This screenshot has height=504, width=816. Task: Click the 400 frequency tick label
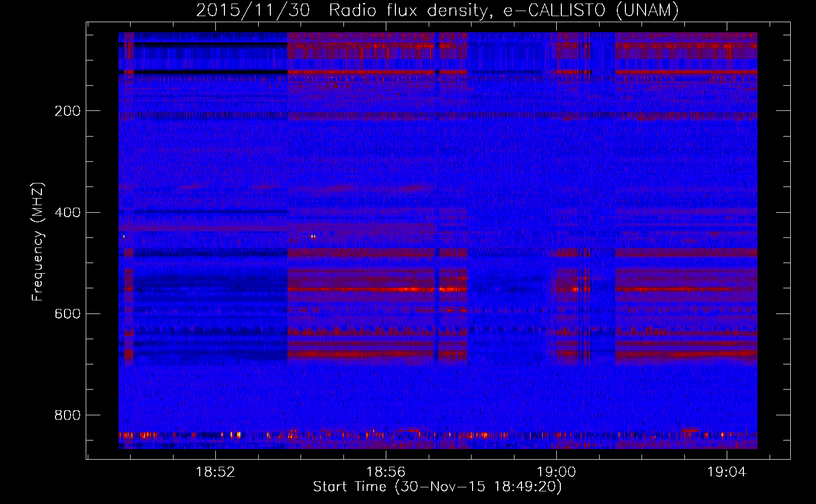click(x=68, y=212)
